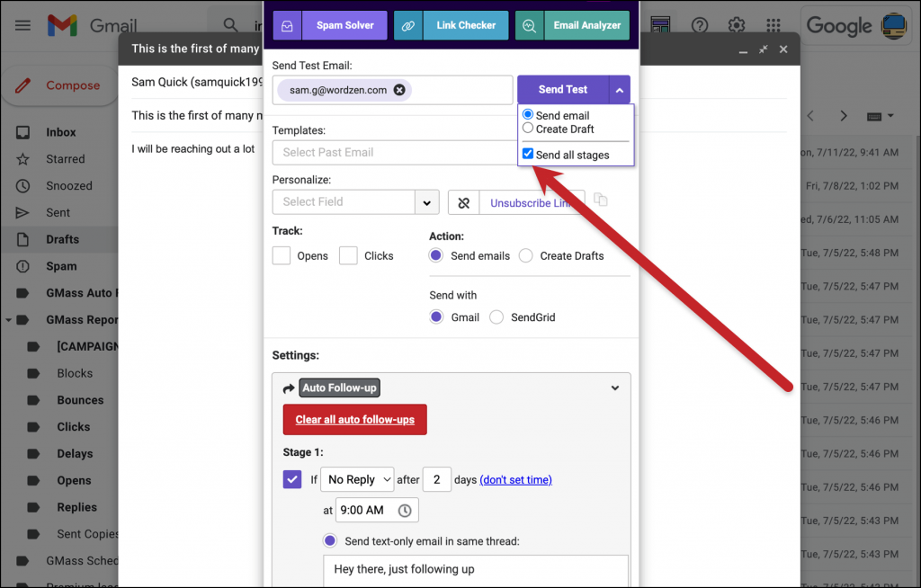Open the Spam Solver tool

pos(344,25)
